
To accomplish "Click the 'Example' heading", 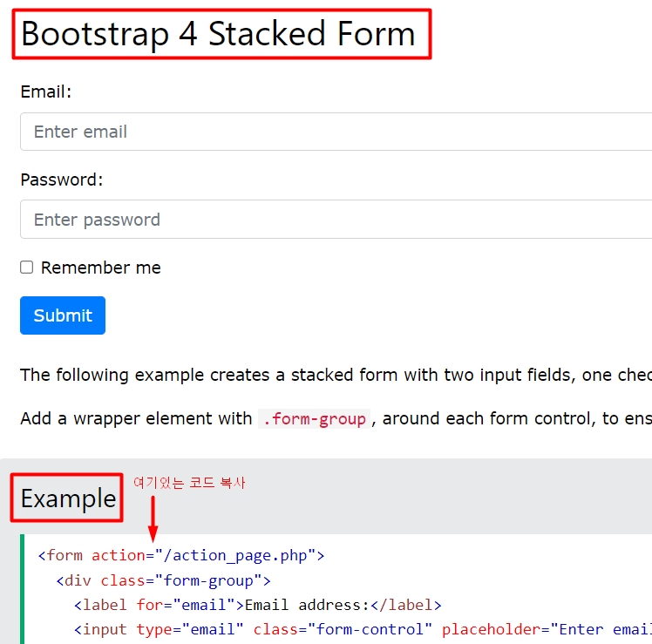I will point(68,498).
